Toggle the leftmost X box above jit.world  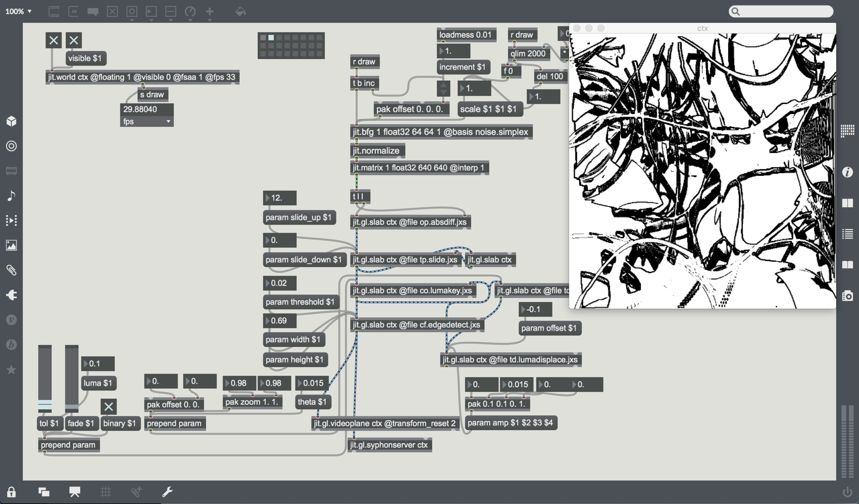coord(53,40)
